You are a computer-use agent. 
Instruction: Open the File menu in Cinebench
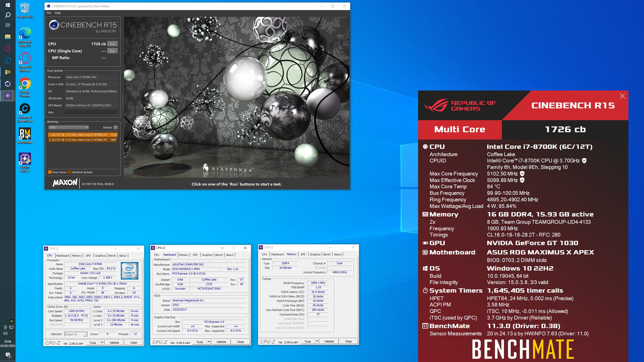[x=49, y=13]
